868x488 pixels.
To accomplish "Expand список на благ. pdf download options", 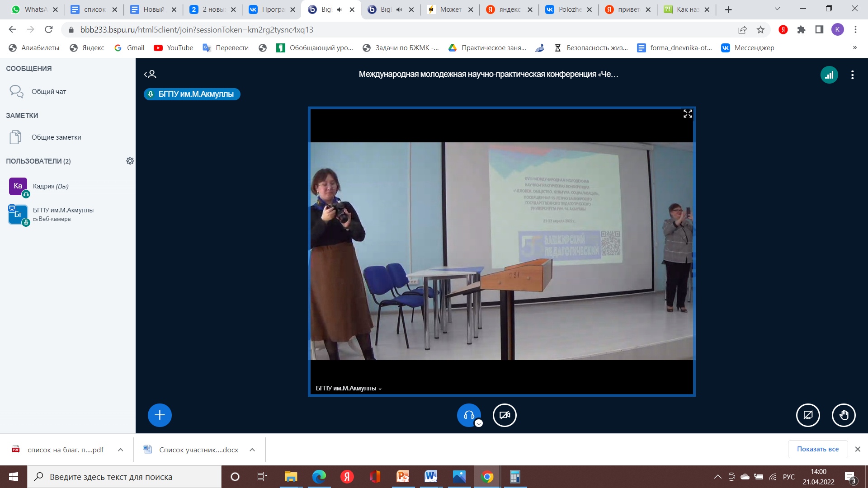I will tap(120, 450).
